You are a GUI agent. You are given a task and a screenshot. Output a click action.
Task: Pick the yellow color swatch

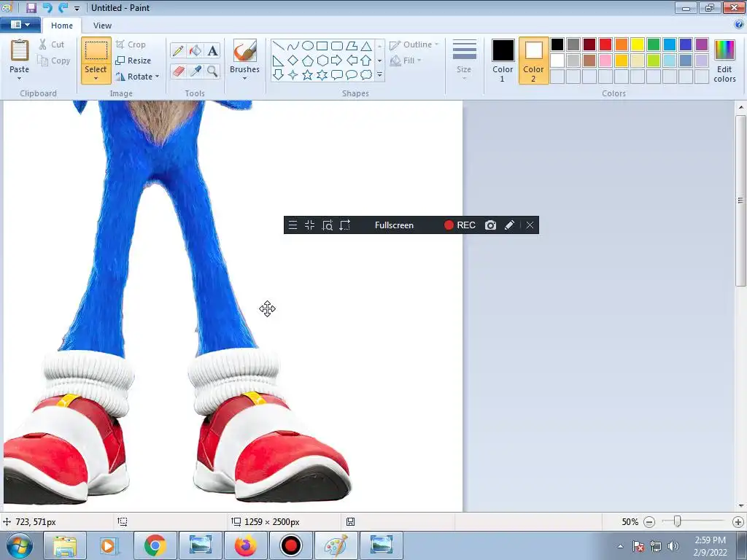pyautogui.click(x=638, y=44)
